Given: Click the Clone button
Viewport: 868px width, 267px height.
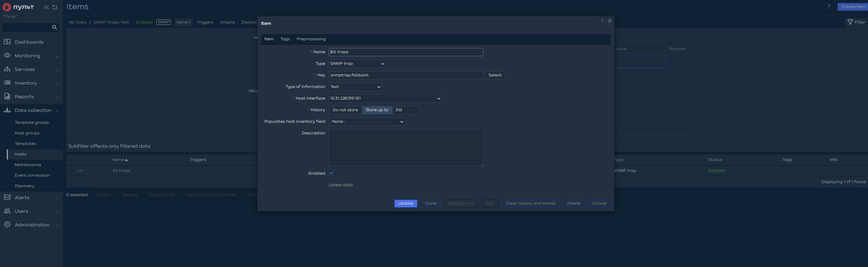Looking at the screenshot, I should [431, 203].
